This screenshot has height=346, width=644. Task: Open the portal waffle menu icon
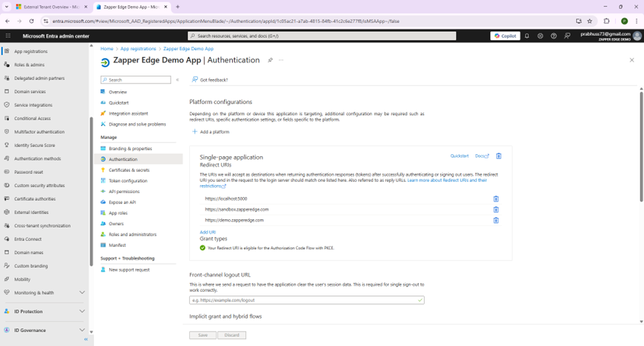pos(8,36)
